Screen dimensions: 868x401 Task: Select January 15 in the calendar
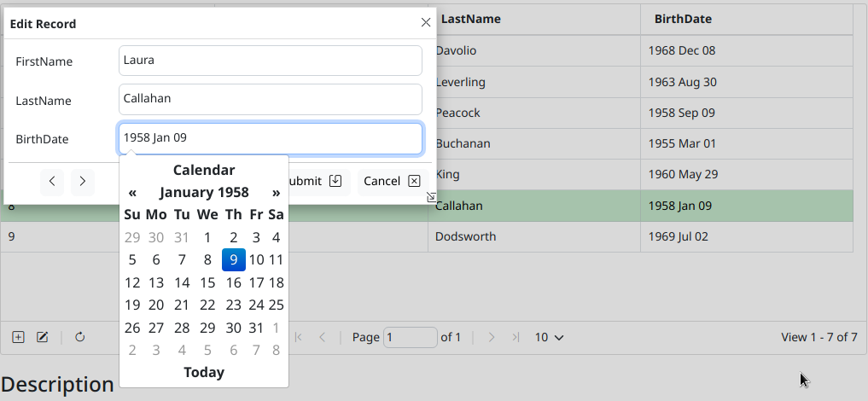(x=207, y=282)
